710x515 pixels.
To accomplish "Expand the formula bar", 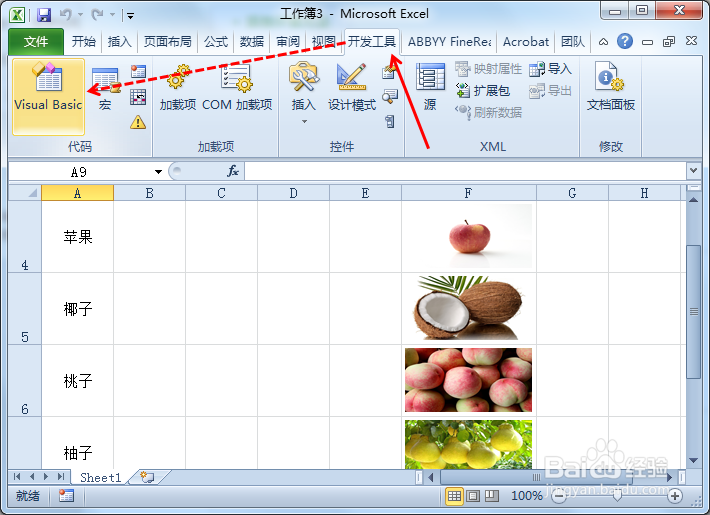I will 693,171.
